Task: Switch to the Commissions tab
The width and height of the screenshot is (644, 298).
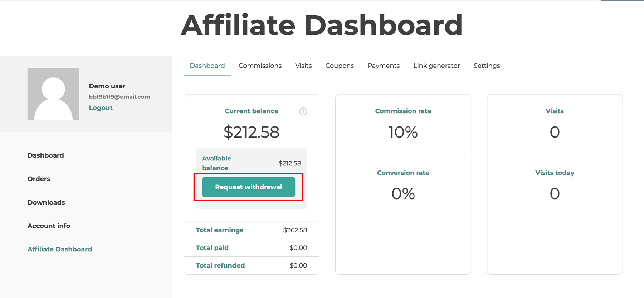Action: click(x=260, y=66)
